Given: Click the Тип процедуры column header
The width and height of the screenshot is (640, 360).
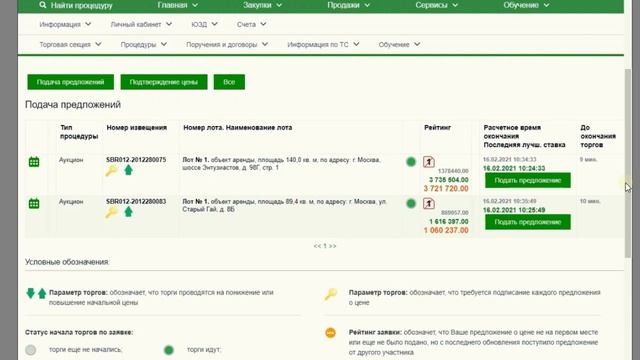Looking at the screenshot, I should tap(79, 132).
